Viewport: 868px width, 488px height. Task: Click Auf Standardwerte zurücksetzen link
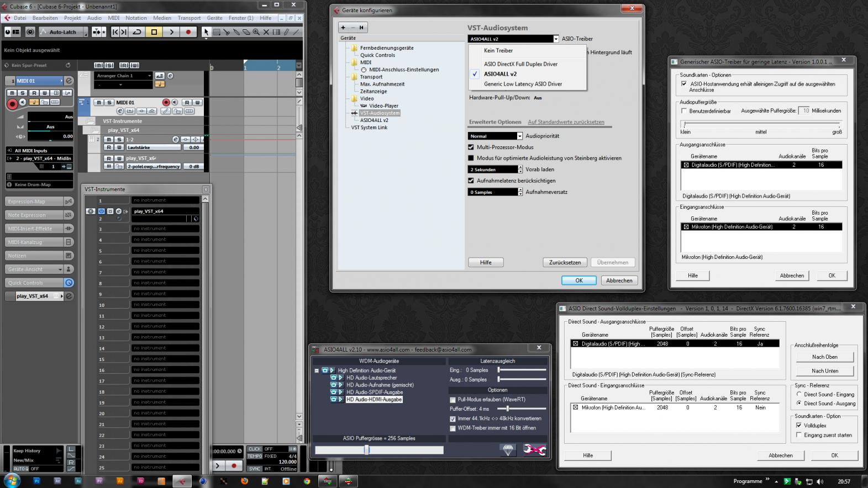click(x=566, y=122)
